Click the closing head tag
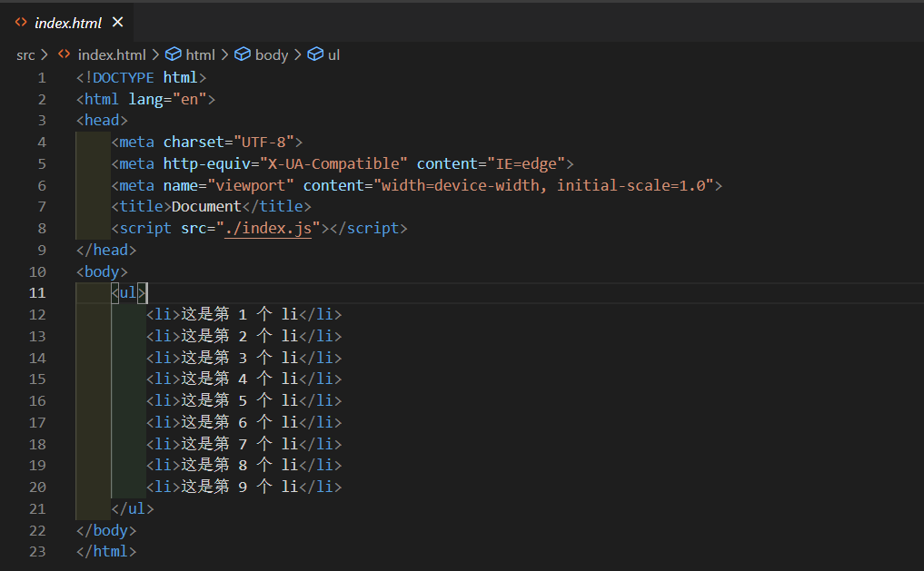This screenshot has height=571, width=924. coord(106,251)
